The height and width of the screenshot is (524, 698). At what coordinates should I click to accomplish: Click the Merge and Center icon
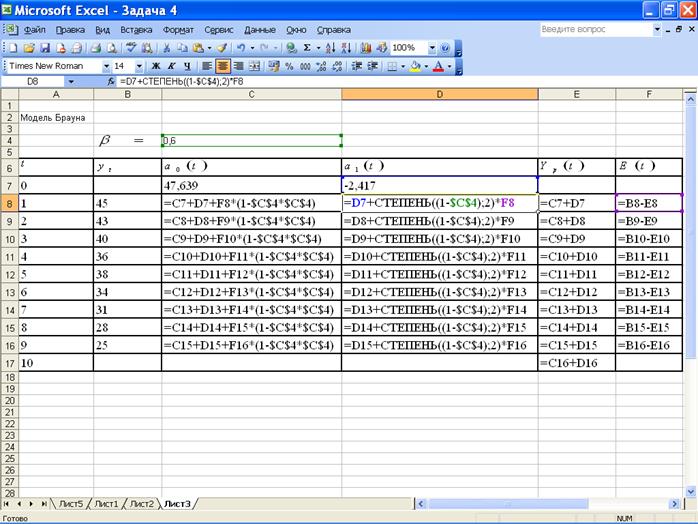[x=254, y=66]
